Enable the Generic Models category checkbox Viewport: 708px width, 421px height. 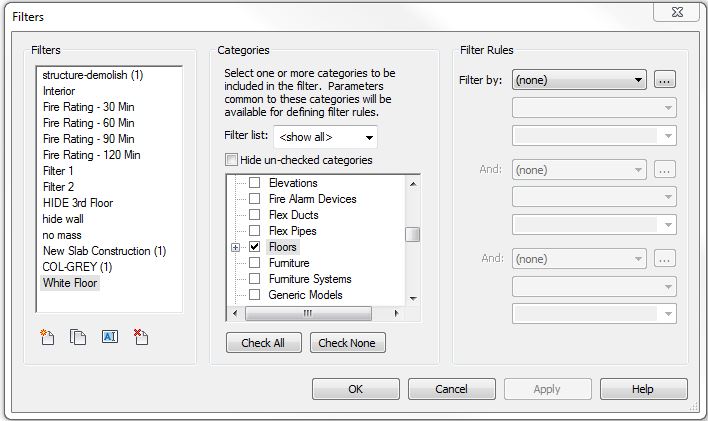coord(255,295)
